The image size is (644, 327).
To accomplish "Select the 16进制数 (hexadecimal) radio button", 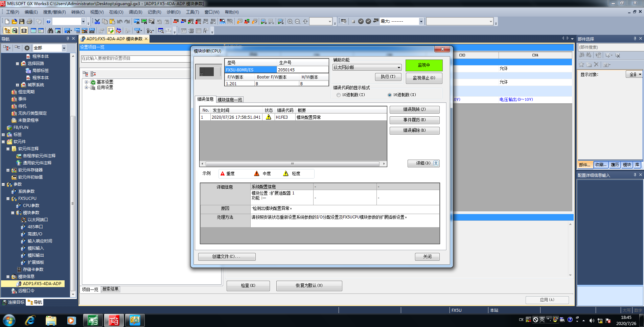I will pos(390,95).
